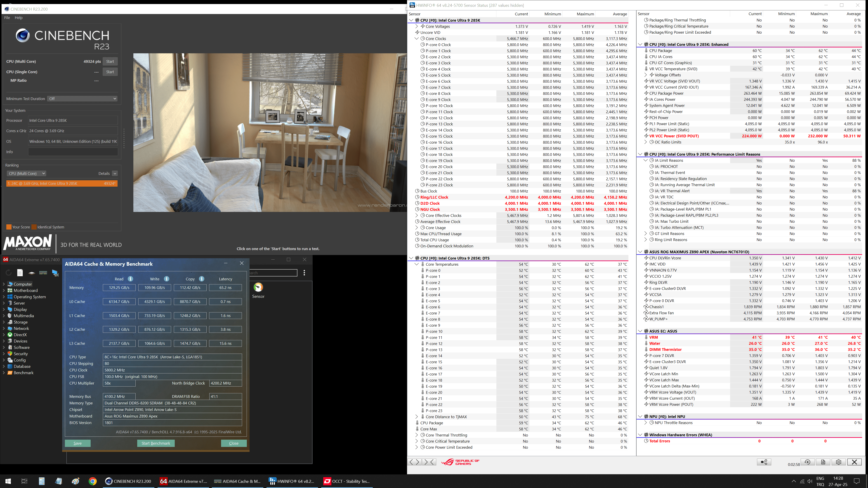The width and height of the screenshot is (868, 488).
Task: Click the CPU chip icon in AIDA64 toolbar
Action: pos(32,273)
